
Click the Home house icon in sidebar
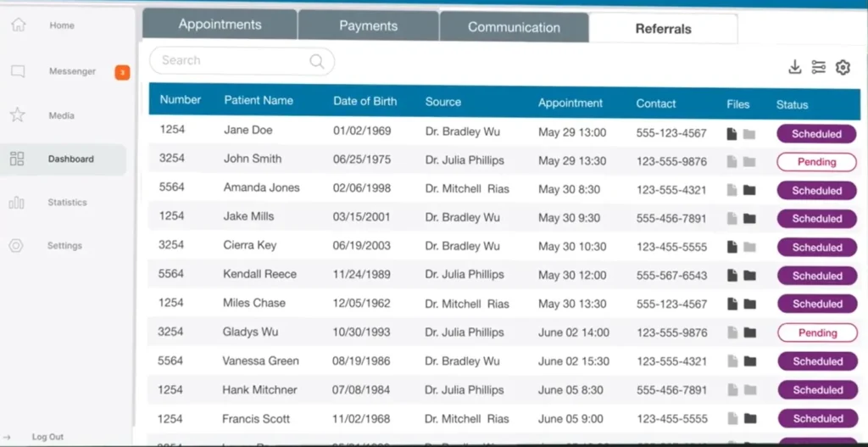coord(19,25)
